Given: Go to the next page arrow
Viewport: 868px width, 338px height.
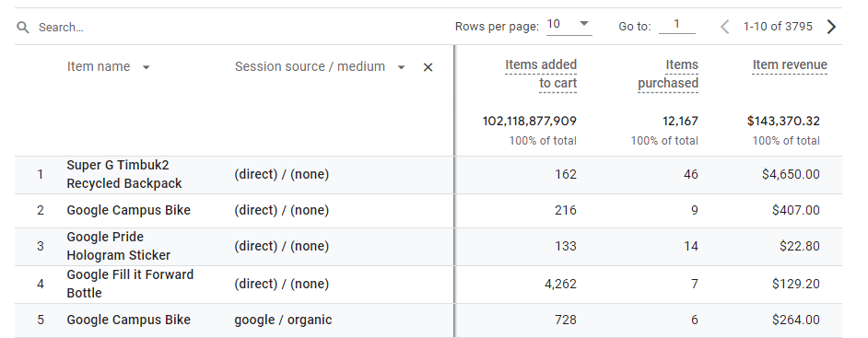Looking at the screenshot, I should 831,27.
